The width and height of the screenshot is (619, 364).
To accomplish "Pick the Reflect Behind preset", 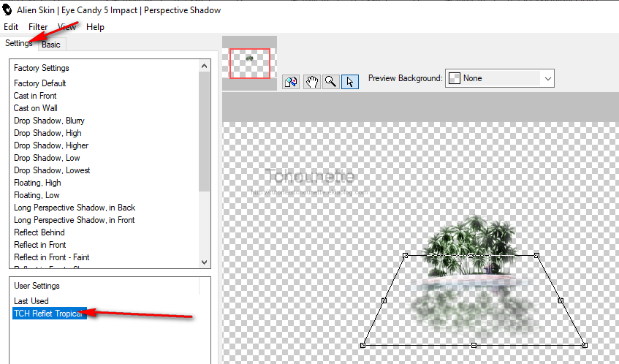I will point(39,232).
